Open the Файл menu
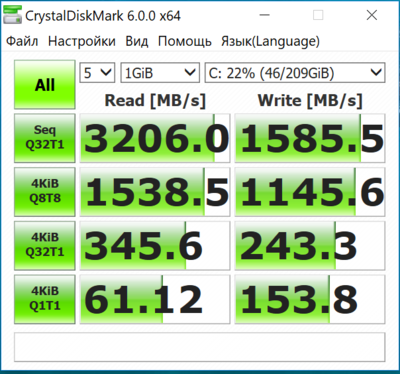 pos(22,41)
